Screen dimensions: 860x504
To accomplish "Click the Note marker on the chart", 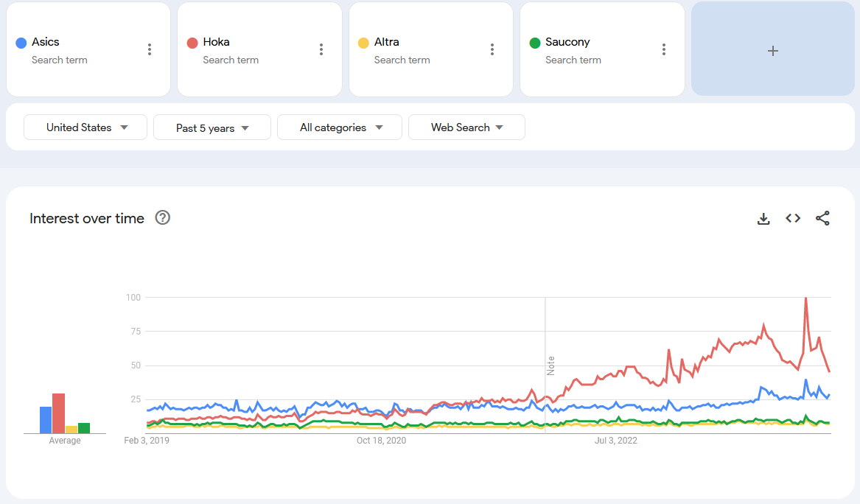I will [x=550, y=365].
